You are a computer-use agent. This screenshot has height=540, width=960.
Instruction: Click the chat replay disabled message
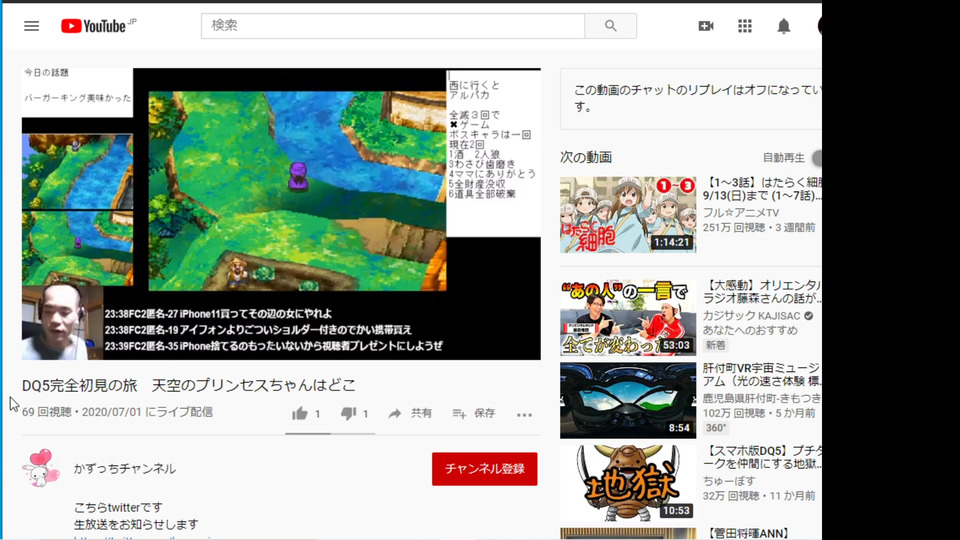coord(697,98)
